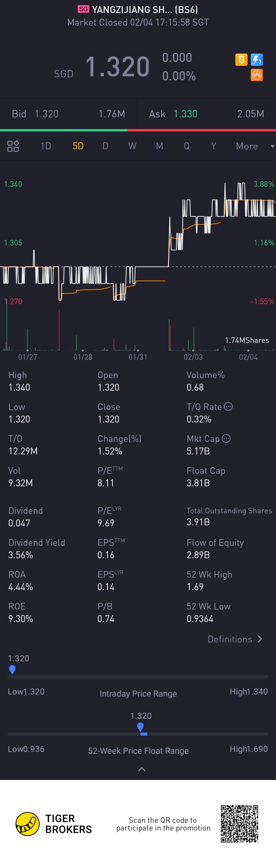
Task: Tap the intraday price range marker
Action: (x=12, y=669)
